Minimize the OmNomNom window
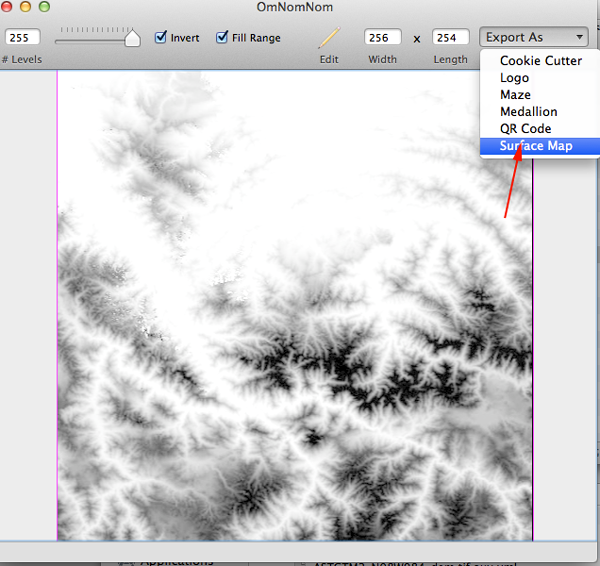 (25, 6)
